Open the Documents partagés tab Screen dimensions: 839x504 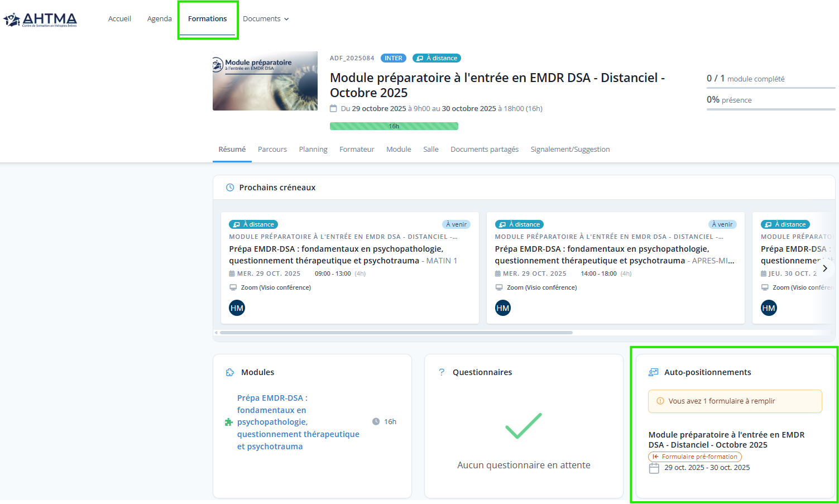point(485,150)
